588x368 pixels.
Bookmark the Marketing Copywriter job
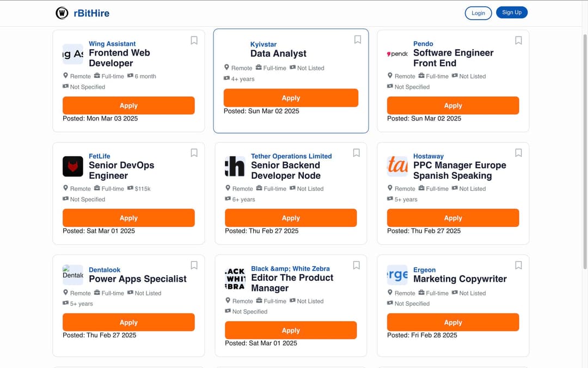(518, 265)
